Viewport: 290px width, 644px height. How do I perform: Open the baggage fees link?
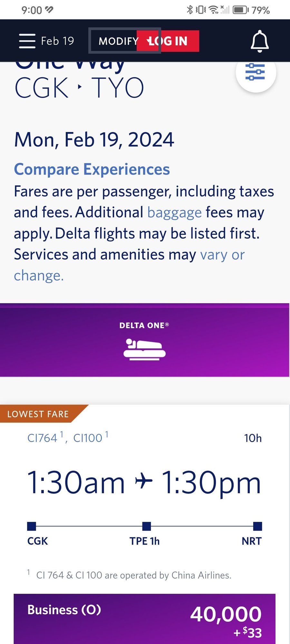point(174,213)
